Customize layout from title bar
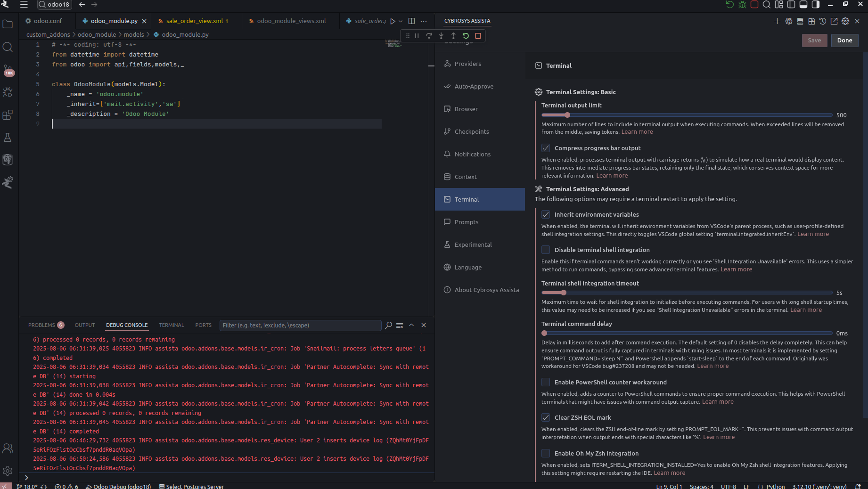Image resolution: width=868 pixels, height=489 pixels. point(779,4)
